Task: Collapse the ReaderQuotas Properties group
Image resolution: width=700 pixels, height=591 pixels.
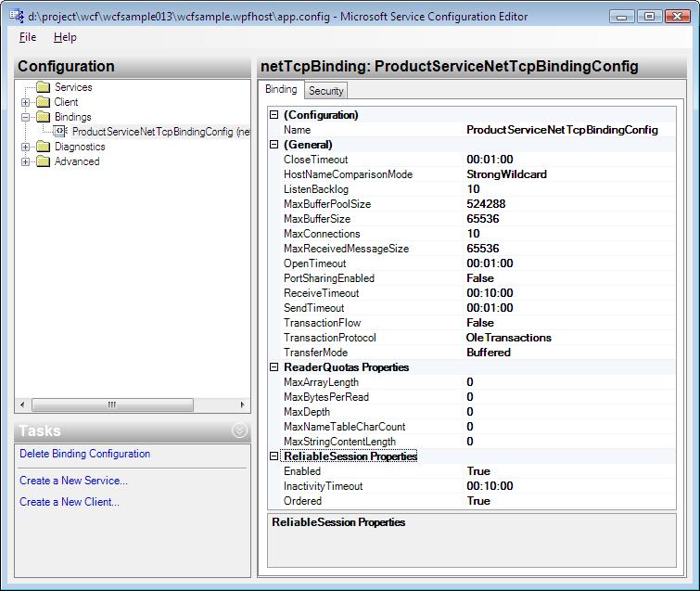Action: pos(274,367)
